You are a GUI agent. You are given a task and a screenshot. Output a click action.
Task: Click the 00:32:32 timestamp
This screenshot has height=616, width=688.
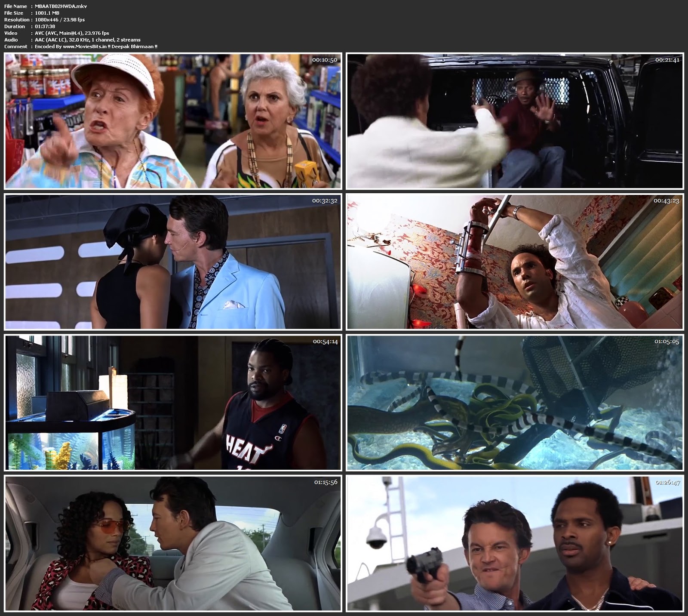324,201
